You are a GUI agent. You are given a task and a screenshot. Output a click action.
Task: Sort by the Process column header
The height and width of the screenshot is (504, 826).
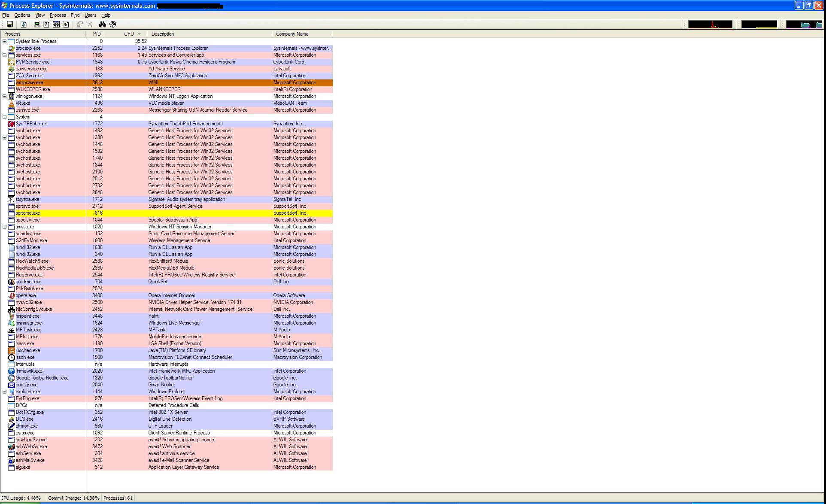(43, 34)
